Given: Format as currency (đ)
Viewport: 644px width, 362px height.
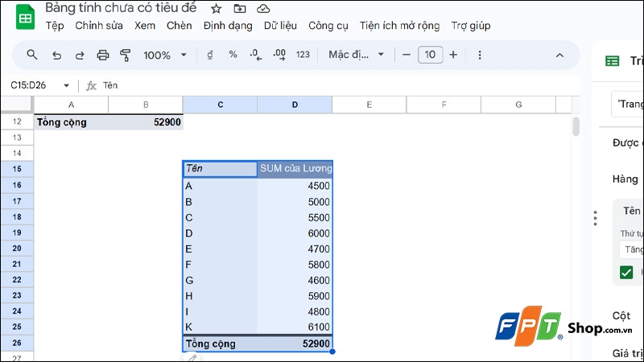Looking at the screenshot, I should tap(210, 55).
